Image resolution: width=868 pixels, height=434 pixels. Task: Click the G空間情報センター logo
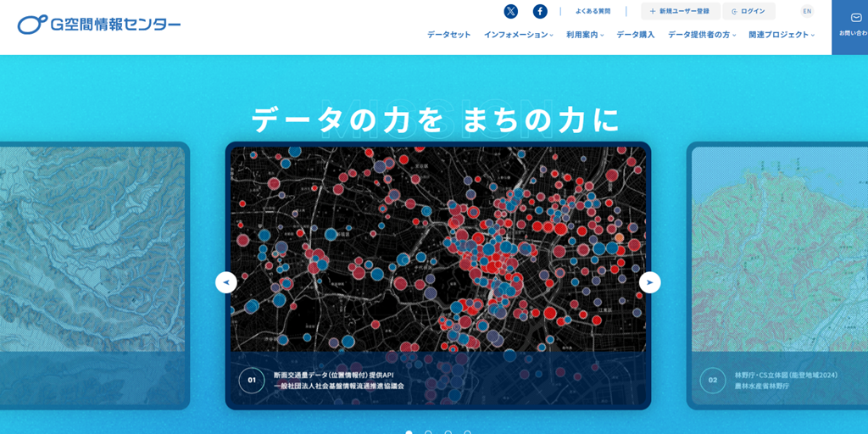click(x=99, y=25)
